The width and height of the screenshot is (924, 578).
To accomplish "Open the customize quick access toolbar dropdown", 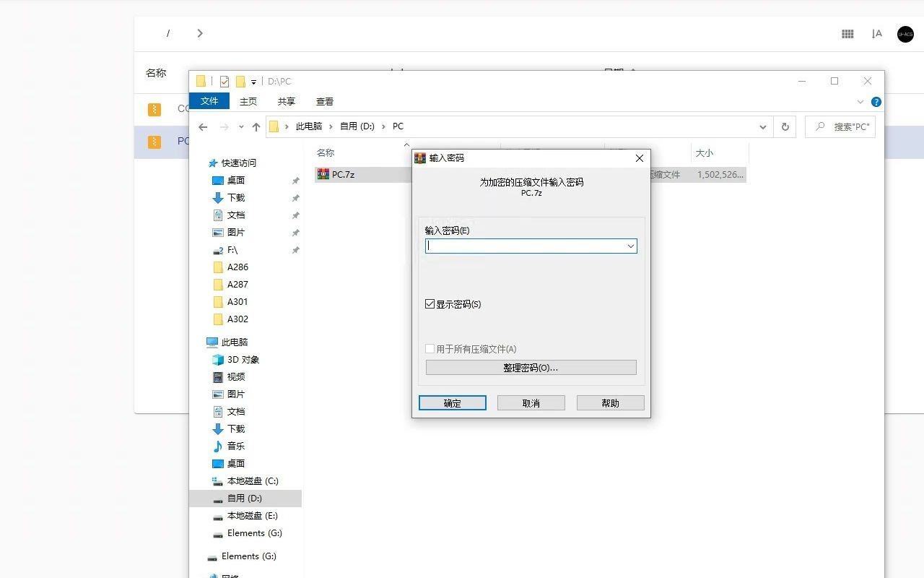I will 253,82.
